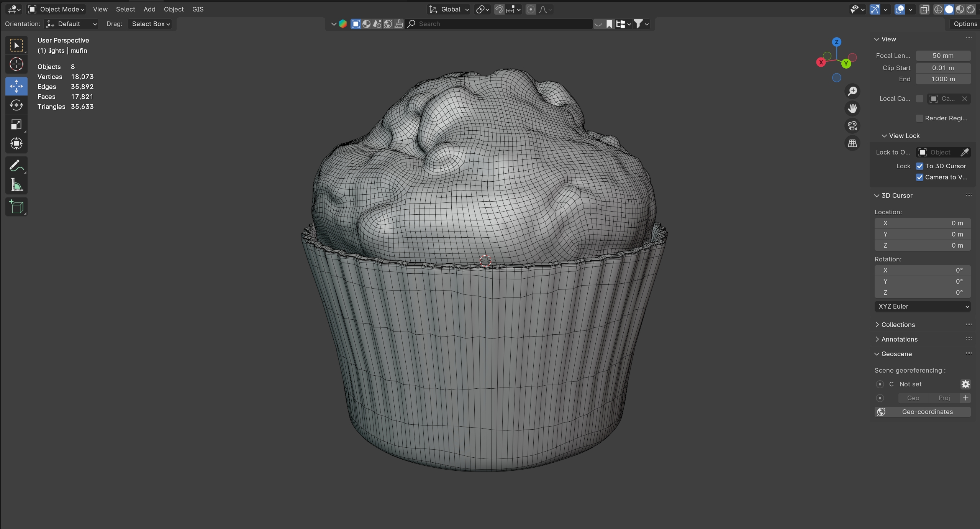Click the 3D Cursor tool
The image size is (980, 529).
(16, 64)
